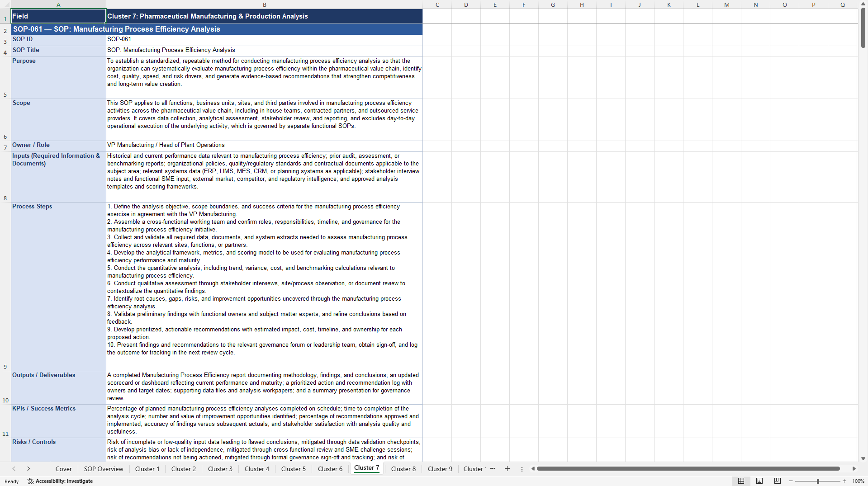The height and width of the screenshot is (486, 868).
Task: Go to previous sheet tabs arrow
Action: 14,469
